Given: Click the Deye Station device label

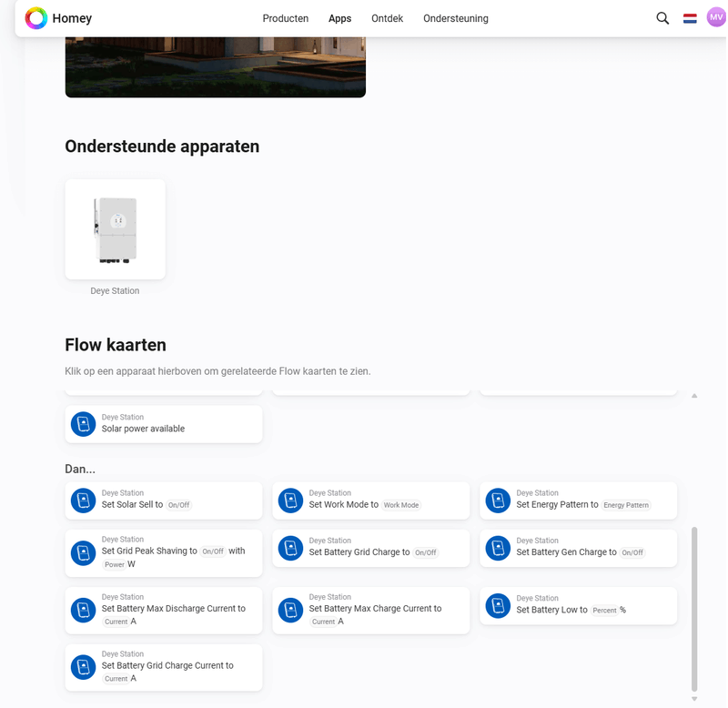Looking at the screenshot, I should pyautogui.click(x=115, y=290).
